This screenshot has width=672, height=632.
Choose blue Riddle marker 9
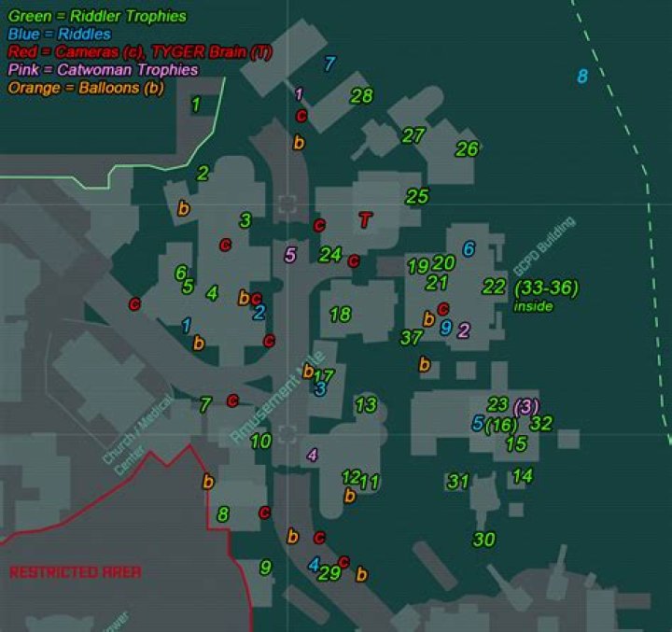pyautogui.click(x=446, y=328)
